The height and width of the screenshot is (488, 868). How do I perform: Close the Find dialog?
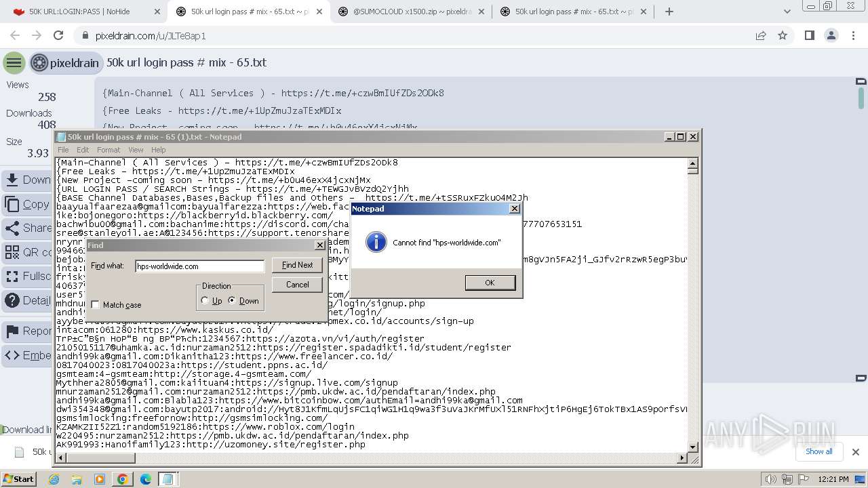click(x=320, y=245)
